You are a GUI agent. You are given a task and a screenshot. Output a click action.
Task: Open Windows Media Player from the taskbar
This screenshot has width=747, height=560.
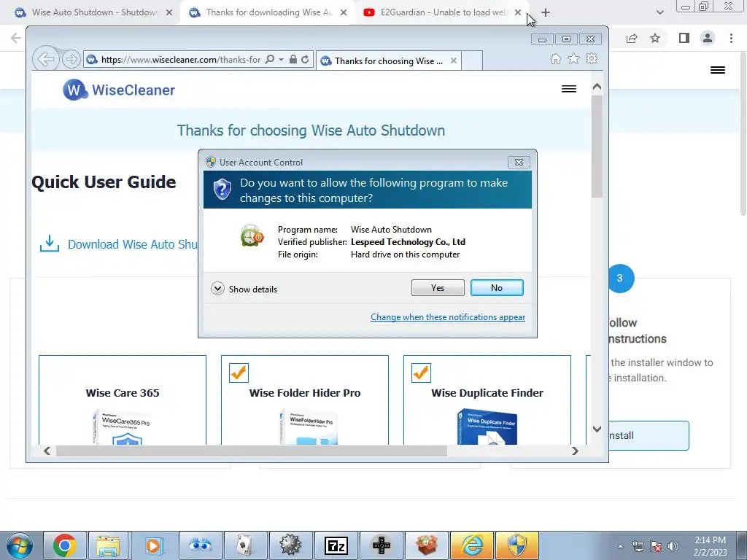point(153,545)
